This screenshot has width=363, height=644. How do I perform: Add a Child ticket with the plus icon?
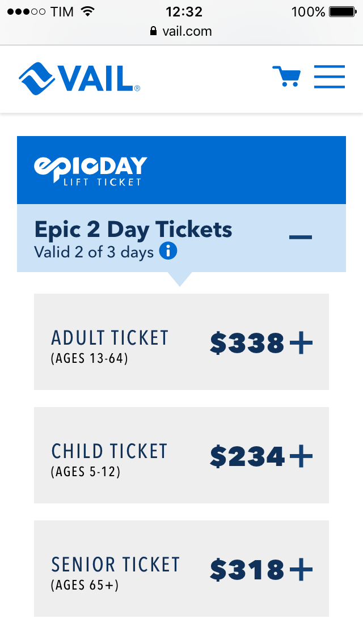coord(301,455)
